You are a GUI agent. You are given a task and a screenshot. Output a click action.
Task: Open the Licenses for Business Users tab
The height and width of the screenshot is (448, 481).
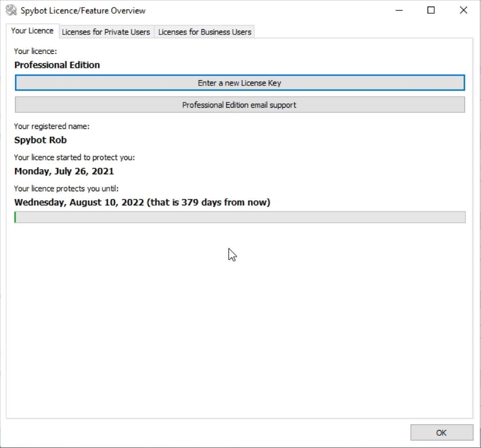click(205, 32)
